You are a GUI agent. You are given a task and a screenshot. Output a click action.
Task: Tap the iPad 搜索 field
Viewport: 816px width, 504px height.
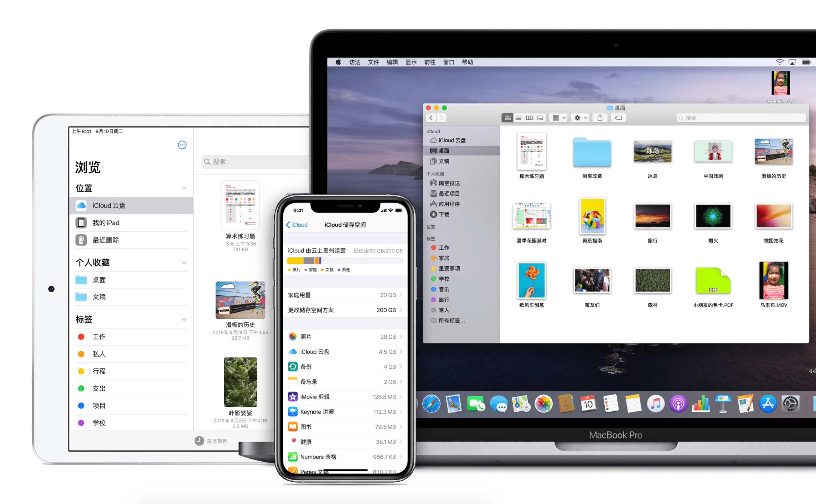[x=255, y=162]
